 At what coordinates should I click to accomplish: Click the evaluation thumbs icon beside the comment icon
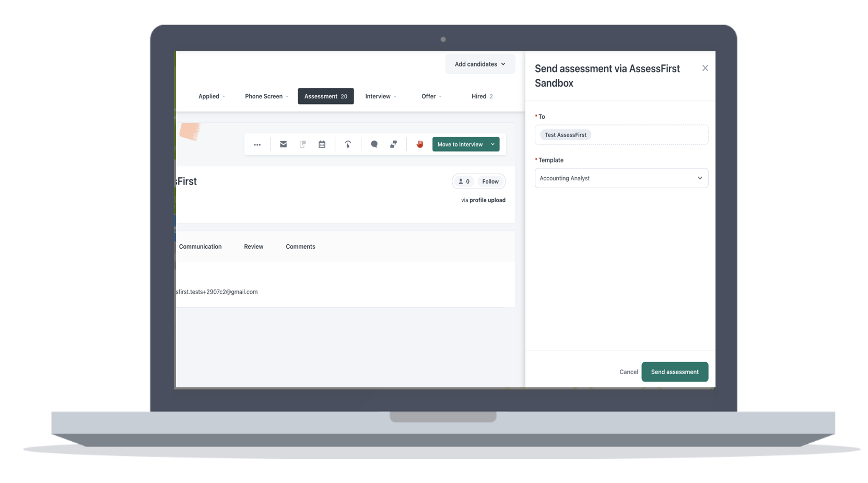[393, 144]
